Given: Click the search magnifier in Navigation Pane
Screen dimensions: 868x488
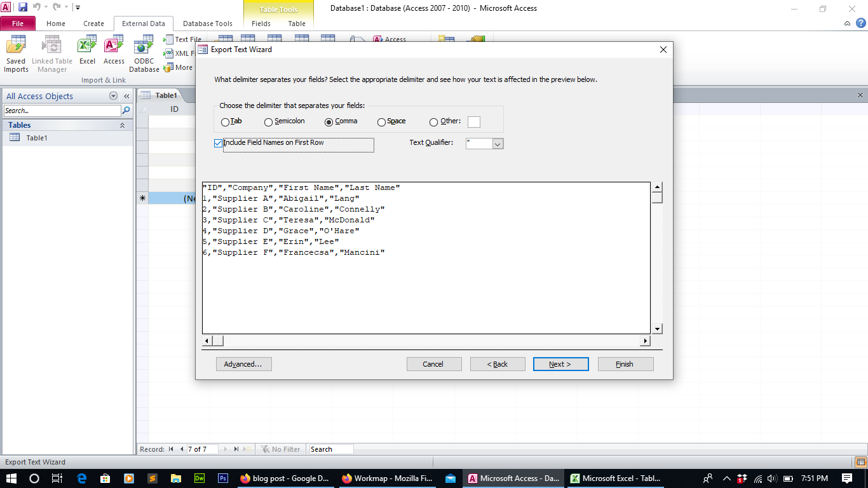Looking at the screenshot, I should 126,111.
